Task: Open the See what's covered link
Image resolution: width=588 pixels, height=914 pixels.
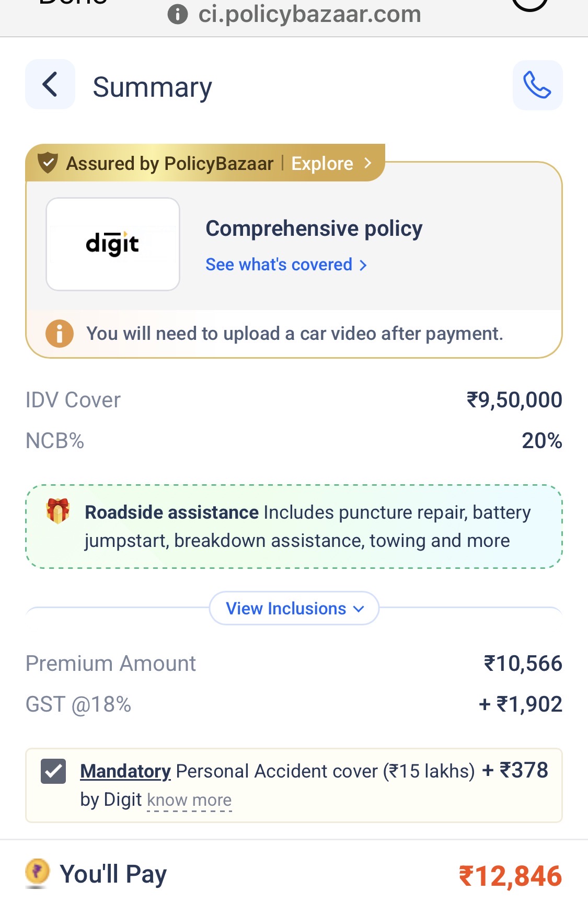Action: [279, 265]
